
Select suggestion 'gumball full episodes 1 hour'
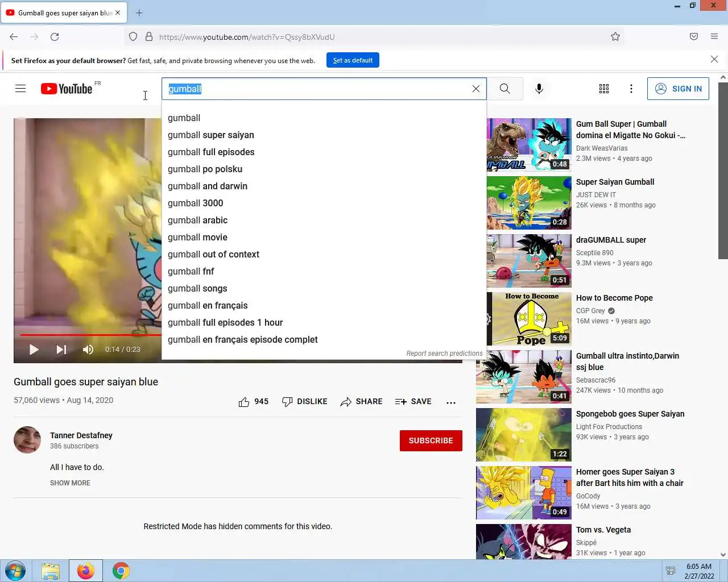324,323
